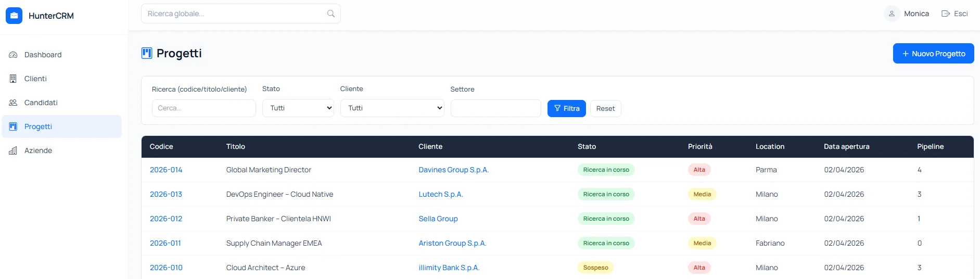
Task: Click the Cliente column header in table
Action: click(430, 147)
